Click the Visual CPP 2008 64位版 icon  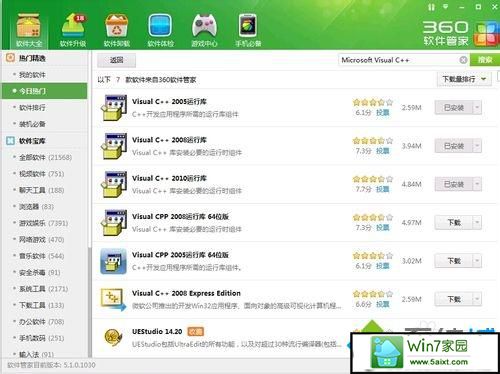pos(114,222)
